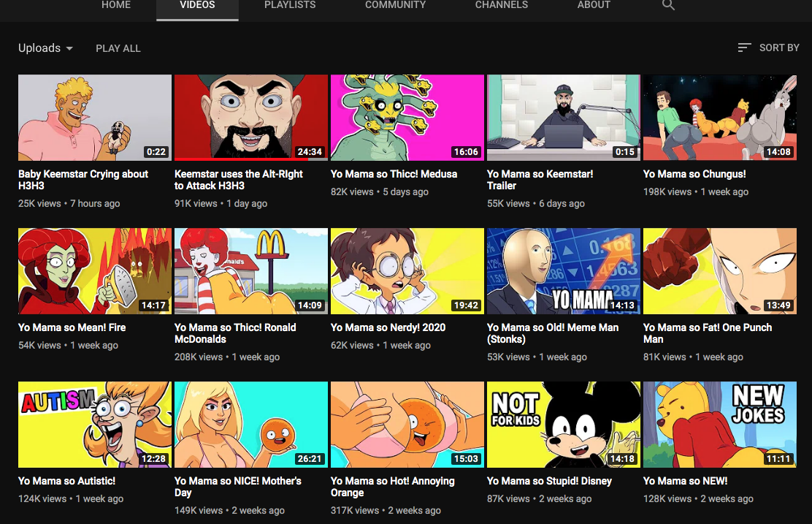Search the channel with the magnifier icon

click(668, 5)
